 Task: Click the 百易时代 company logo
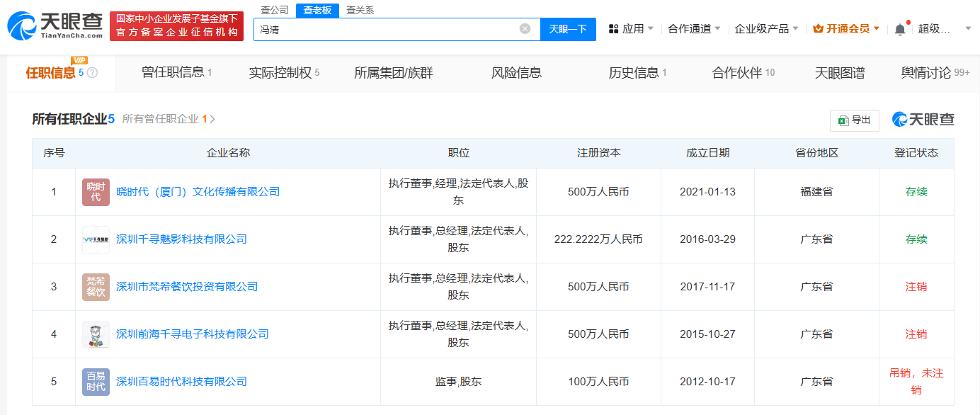click(96, 381)
